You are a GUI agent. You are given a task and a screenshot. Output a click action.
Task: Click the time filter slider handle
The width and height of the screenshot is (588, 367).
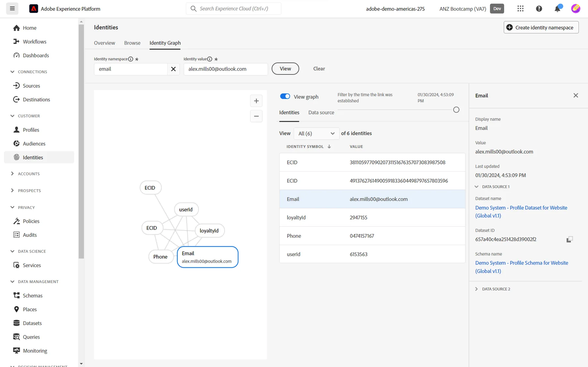pyautogui.click(x=456, y=110)
